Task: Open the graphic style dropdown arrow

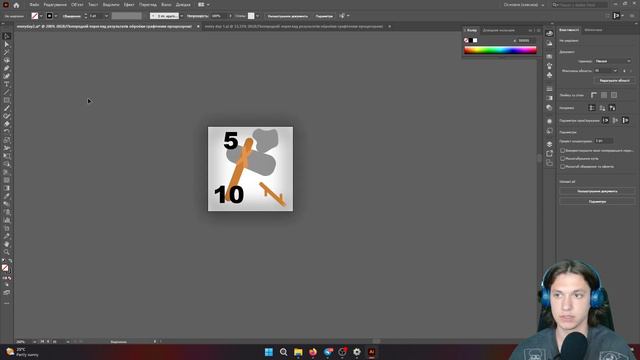Action: tap(257, 16)
